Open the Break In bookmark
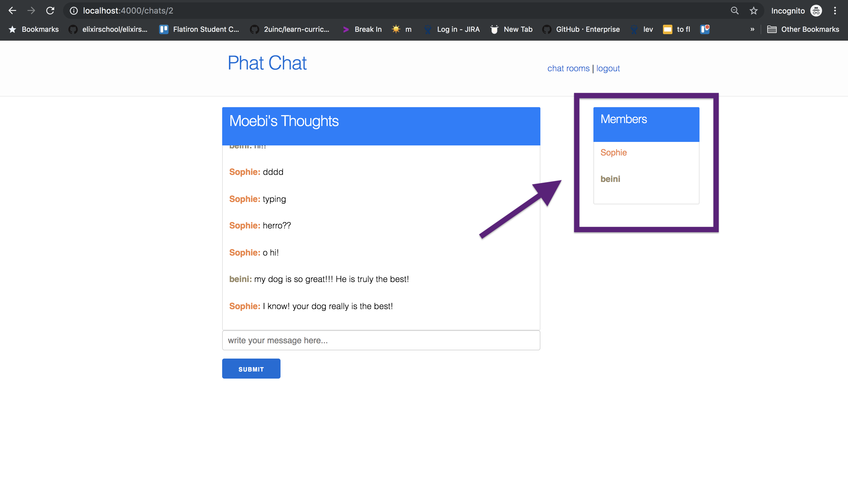Screen dimensions: 848x504 click(362, 29)
